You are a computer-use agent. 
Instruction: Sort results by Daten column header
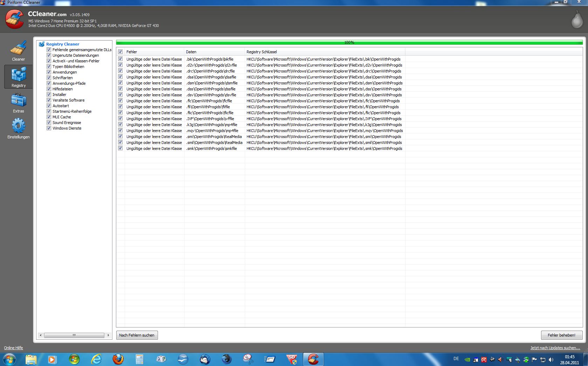[214, 52]
